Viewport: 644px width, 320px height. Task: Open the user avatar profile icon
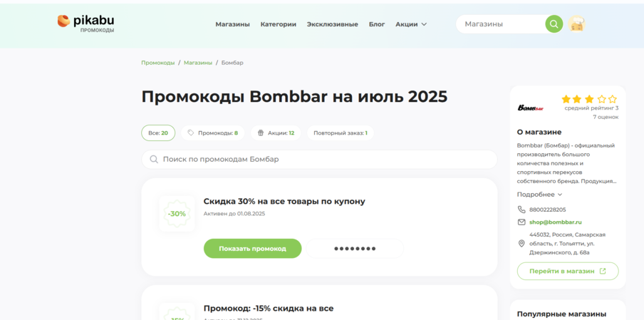pos(576,24)
